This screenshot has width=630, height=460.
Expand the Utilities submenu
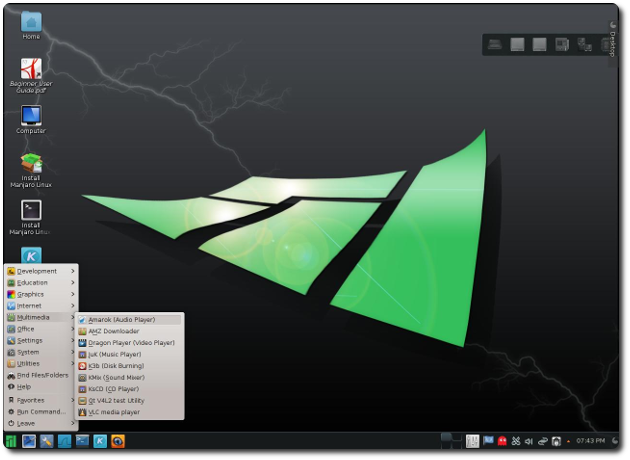tap(41, 364)
